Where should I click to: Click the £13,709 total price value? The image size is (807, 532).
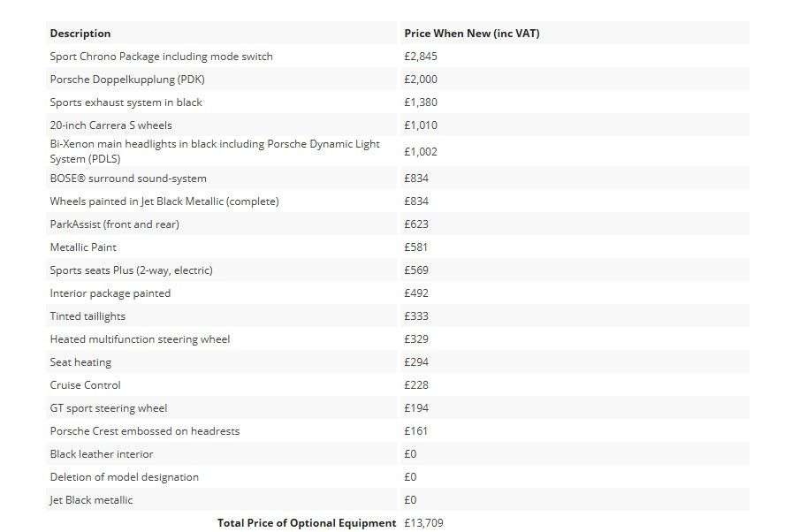tap(423, 523)
